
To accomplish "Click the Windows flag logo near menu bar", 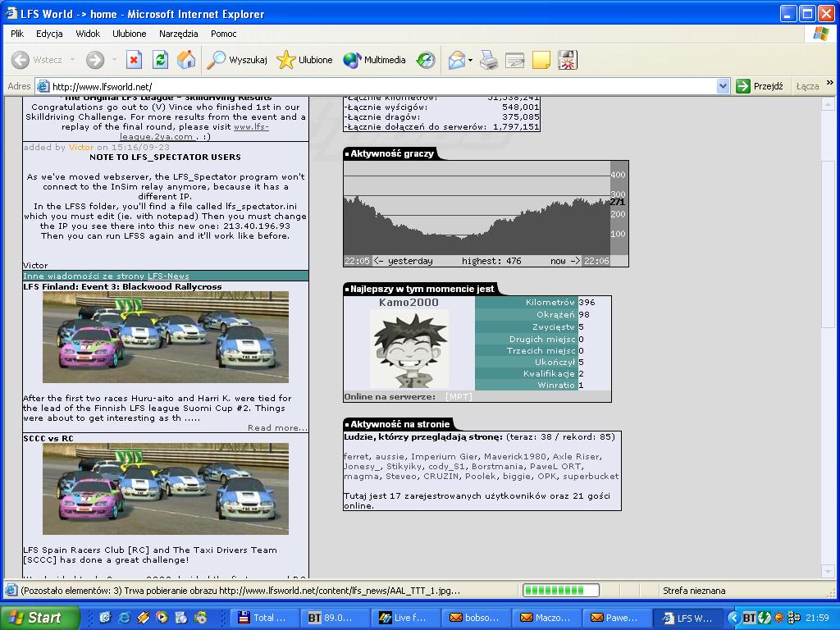I will 820,34.
